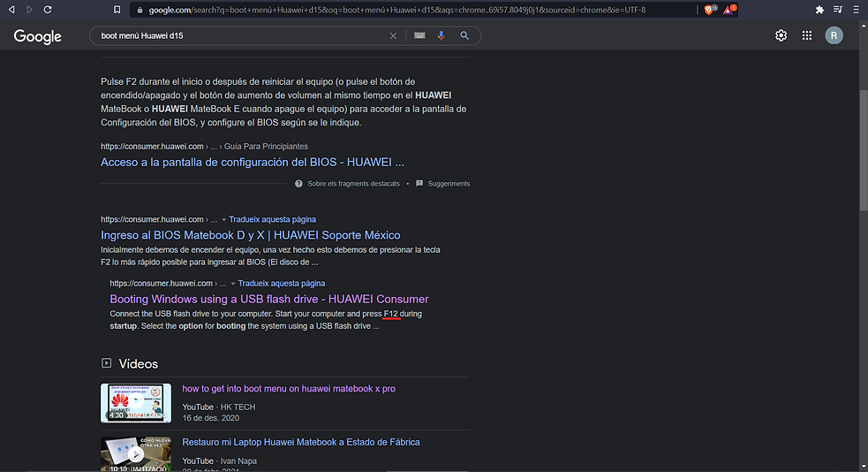Bookmark this page in the address bar

click(x=117, y=10)
